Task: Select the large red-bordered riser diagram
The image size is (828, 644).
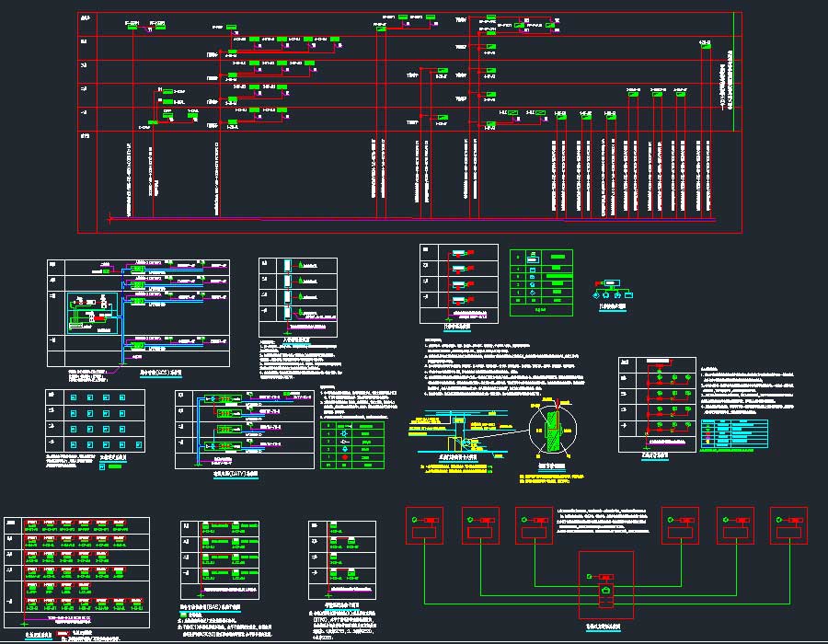Action: pyautogui.click(x=409, y=122)
